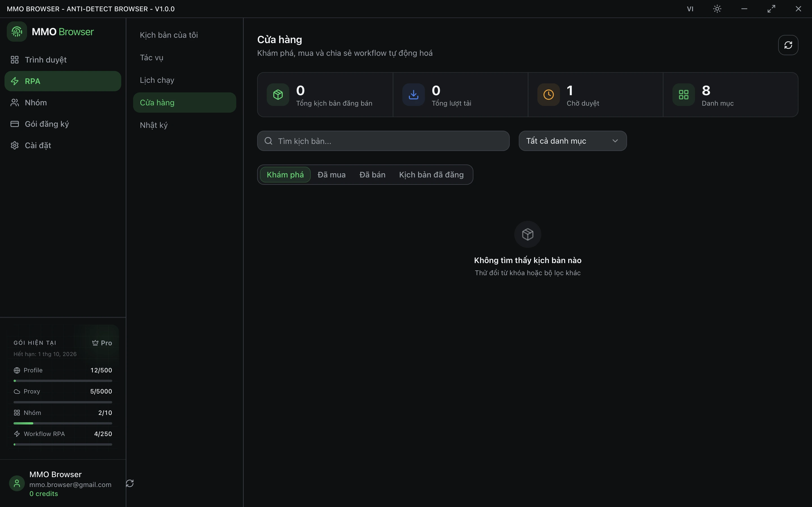The width and height of the screenshot is (812, 507).
Task: Click the blue download icon for total downloads
Action: click(413, 95)
